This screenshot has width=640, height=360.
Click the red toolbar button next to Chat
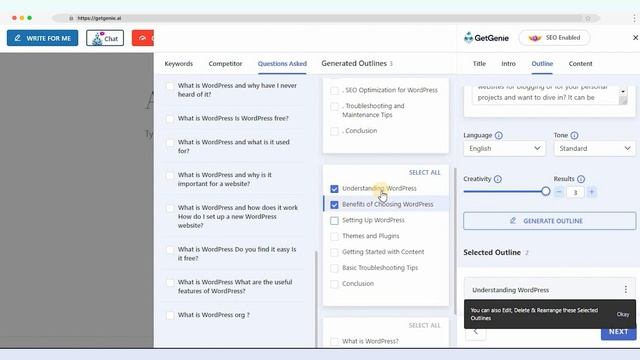click(143, 38)
